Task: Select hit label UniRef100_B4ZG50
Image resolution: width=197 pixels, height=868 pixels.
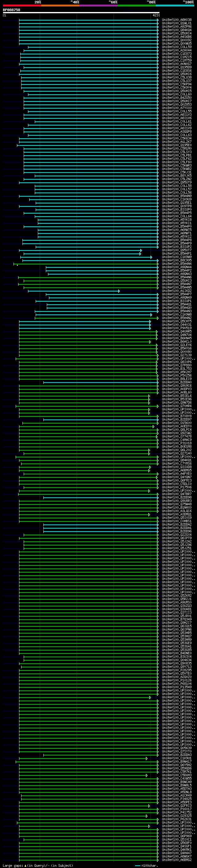Action: 177,98
